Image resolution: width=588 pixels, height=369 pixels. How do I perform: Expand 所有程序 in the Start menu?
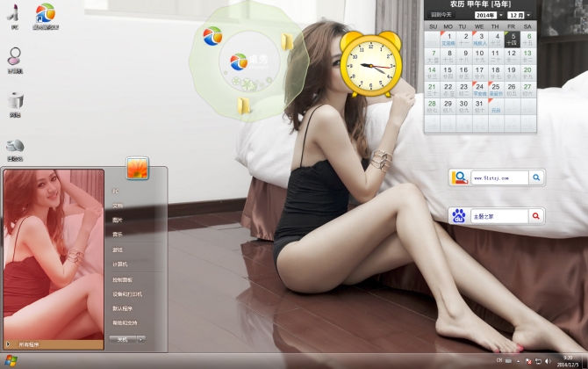point(54,344)
